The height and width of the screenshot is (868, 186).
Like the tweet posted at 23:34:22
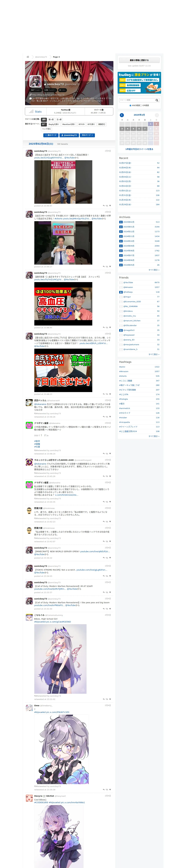point(110,558)
